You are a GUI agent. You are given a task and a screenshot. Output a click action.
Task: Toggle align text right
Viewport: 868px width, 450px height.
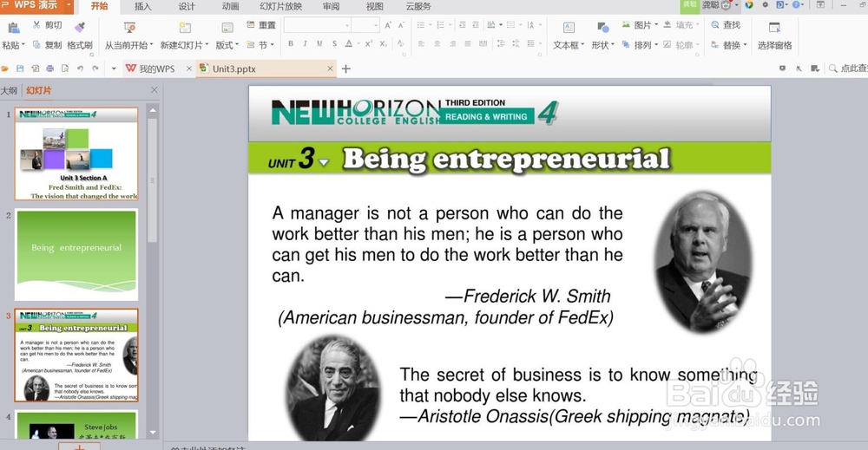point(452,43)
